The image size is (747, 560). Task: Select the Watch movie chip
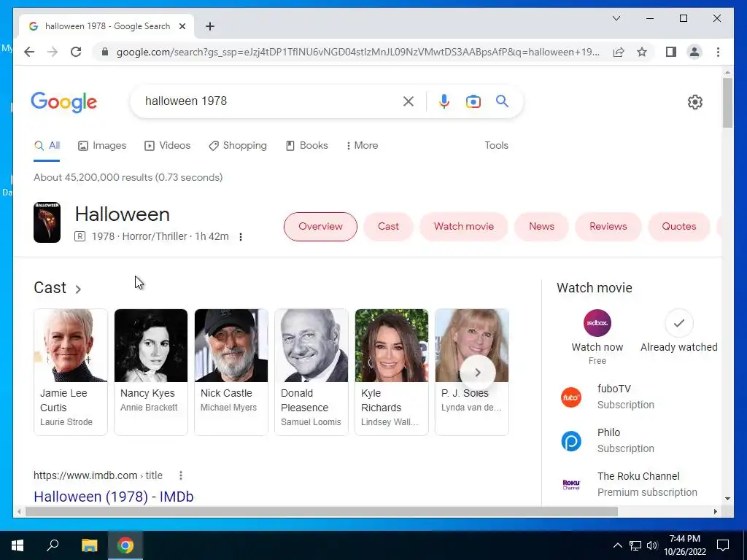[463, 227]
